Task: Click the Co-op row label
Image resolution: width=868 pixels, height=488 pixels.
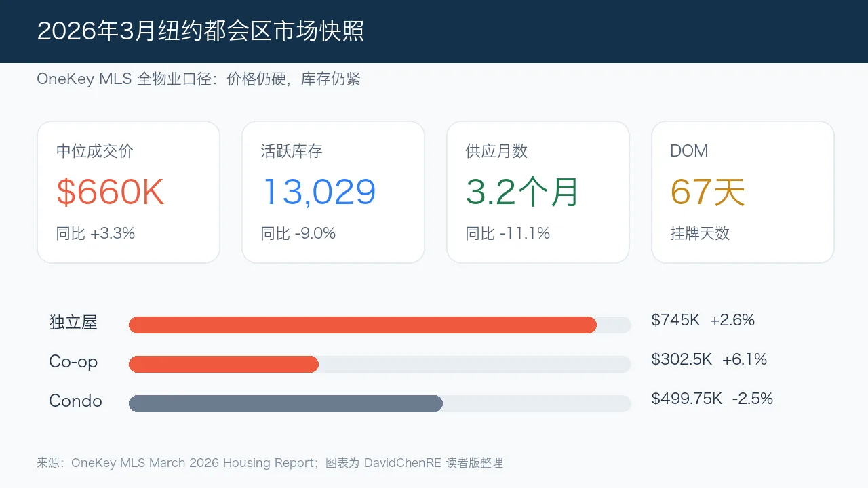Action: click(73, 361)
